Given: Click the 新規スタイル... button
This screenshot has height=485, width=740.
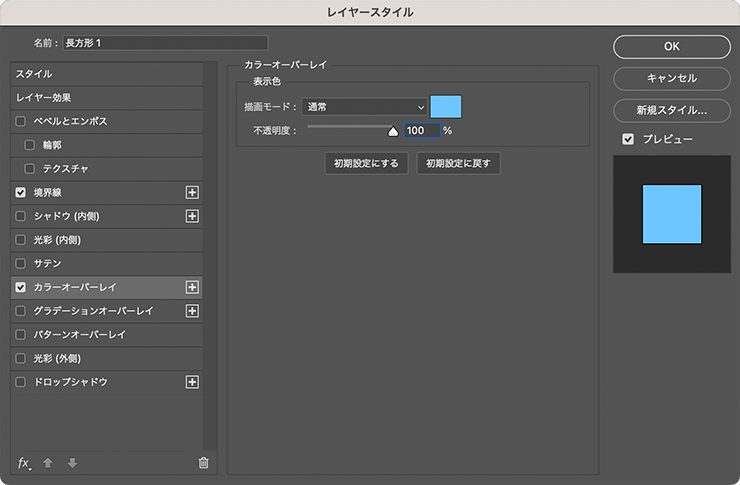Looking at the screenshot, I should tap(672, 110).
